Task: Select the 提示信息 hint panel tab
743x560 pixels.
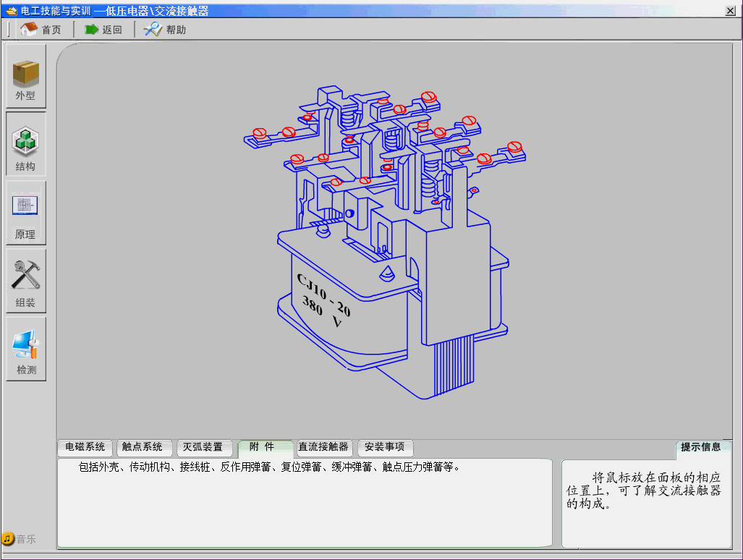Action: click(701, 447)
